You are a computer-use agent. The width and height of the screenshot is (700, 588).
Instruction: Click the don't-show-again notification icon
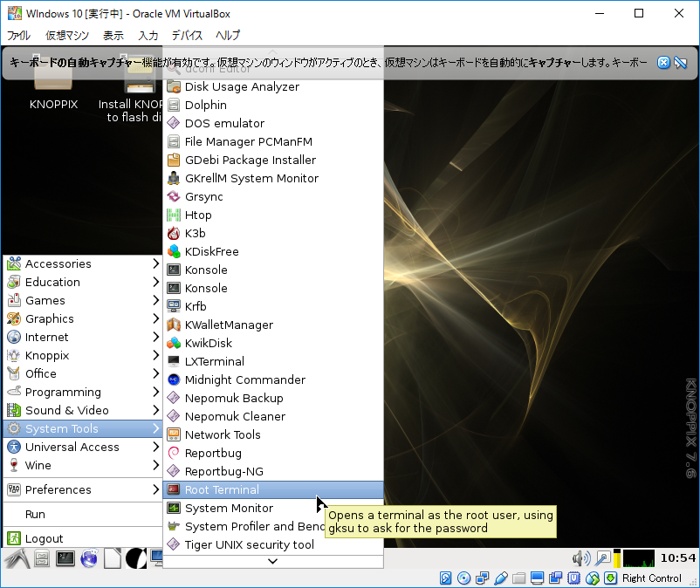coord(680,63)
